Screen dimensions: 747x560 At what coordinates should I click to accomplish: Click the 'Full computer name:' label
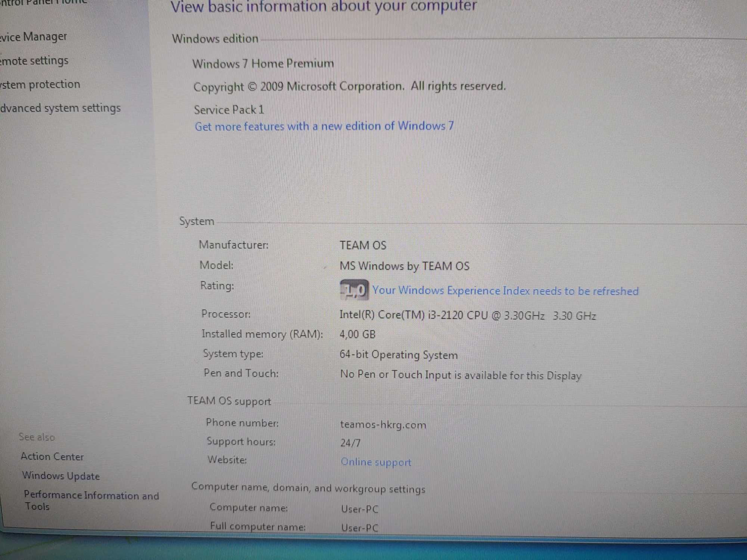pyautogui.click(x=258, y=526)
